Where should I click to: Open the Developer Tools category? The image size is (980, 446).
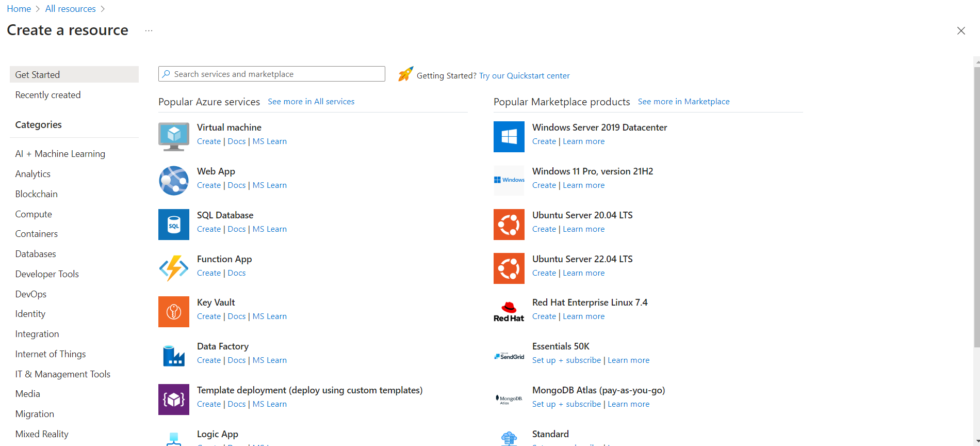coord(47,274)
